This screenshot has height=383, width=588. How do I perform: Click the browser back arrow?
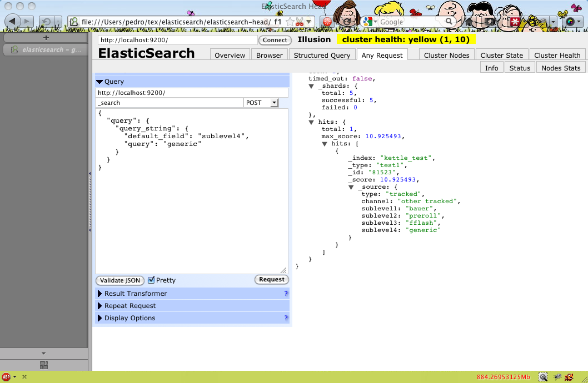point(12,21)
